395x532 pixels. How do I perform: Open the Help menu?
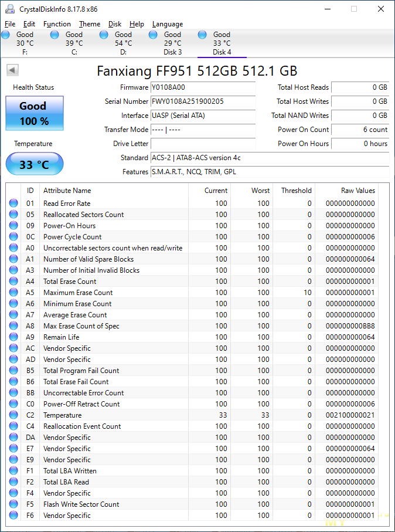point(137,24)
